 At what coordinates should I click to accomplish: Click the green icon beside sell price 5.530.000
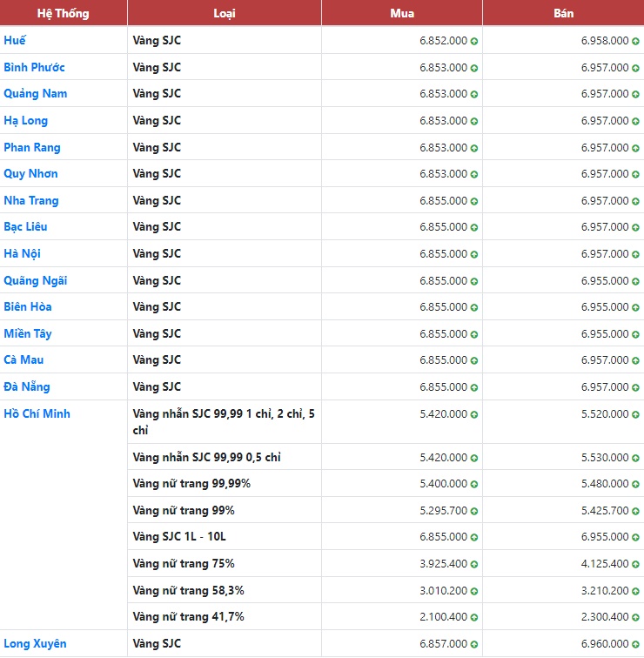tap(635, 458)
